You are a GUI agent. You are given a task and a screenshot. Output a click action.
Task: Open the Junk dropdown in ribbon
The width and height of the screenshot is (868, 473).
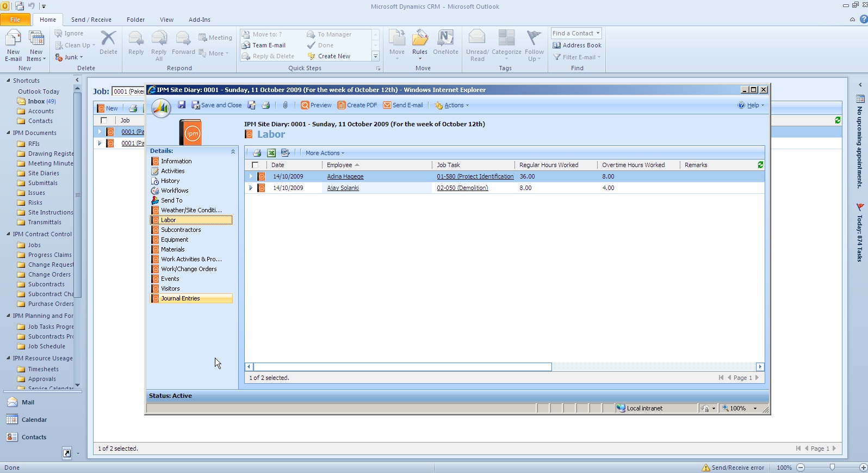(x=69, y=57)
